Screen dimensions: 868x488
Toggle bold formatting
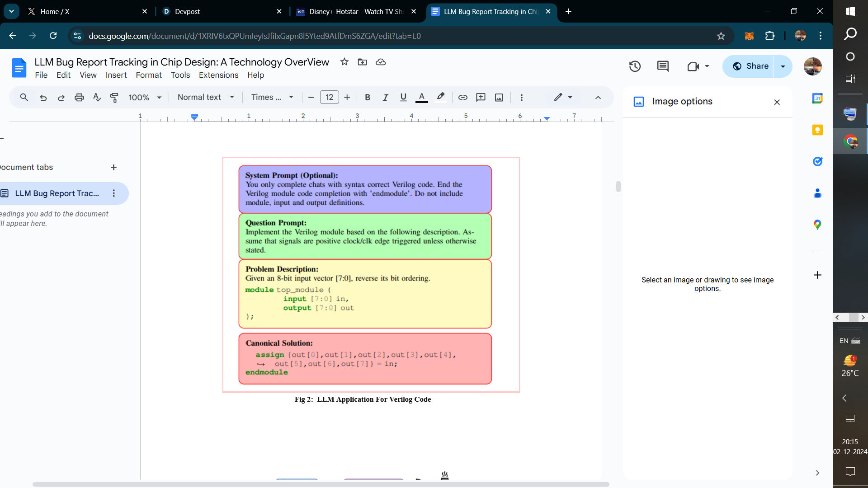[368, 97]
